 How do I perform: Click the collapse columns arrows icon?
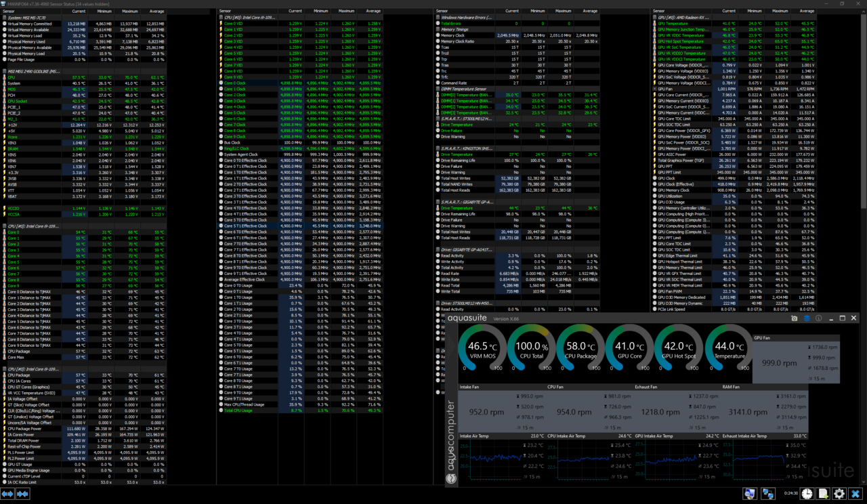click(22, 494)
